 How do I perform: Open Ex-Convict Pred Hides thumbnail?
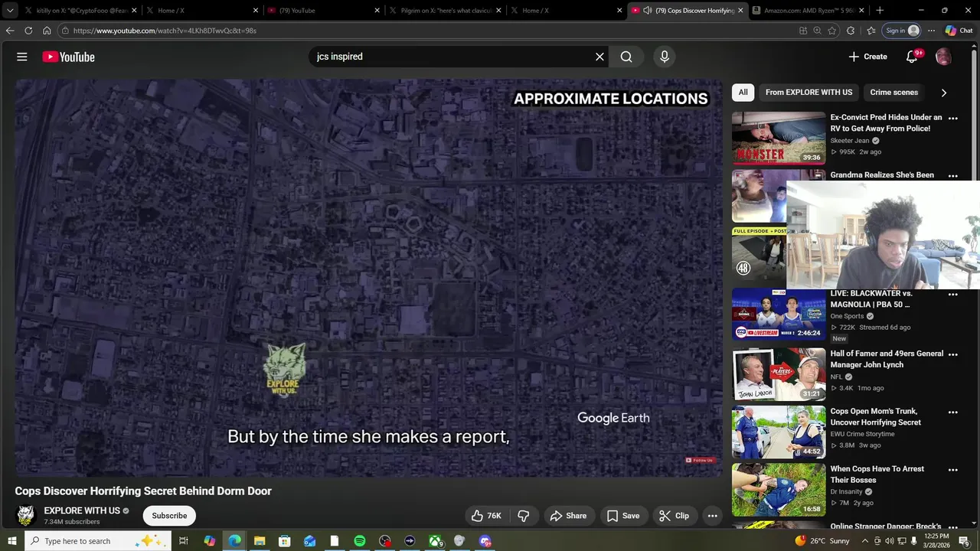(x=779, y=139)
